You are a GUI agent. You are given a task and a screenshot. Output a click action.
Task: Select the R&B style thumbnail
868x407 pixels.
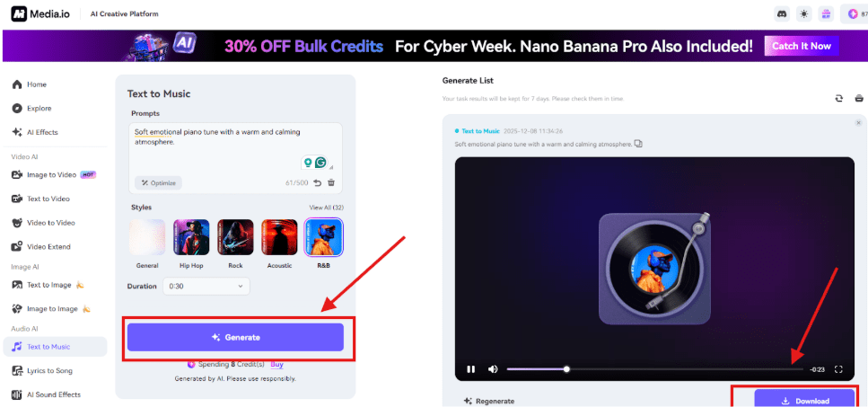coord(323,237)
